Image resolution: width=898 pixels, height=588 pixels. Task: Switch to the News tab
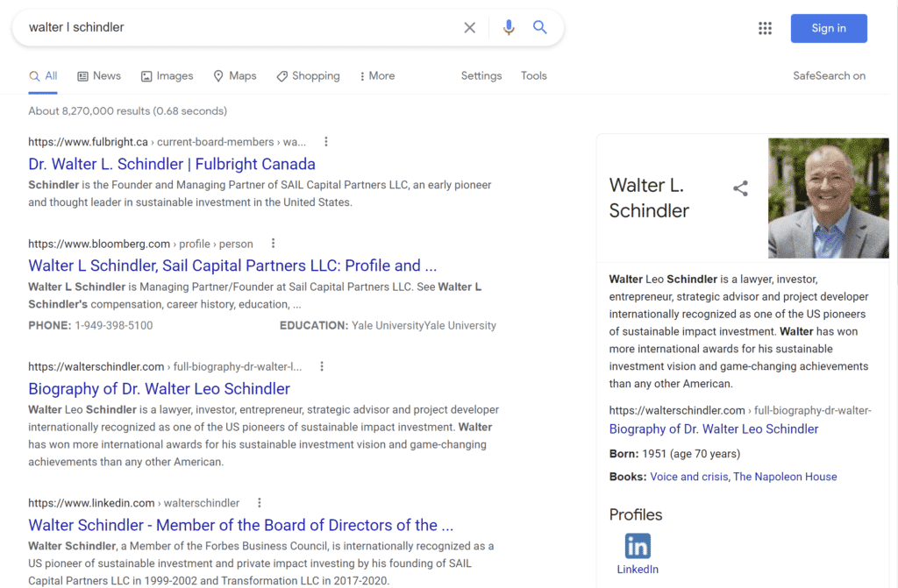(x=99, y=76)
